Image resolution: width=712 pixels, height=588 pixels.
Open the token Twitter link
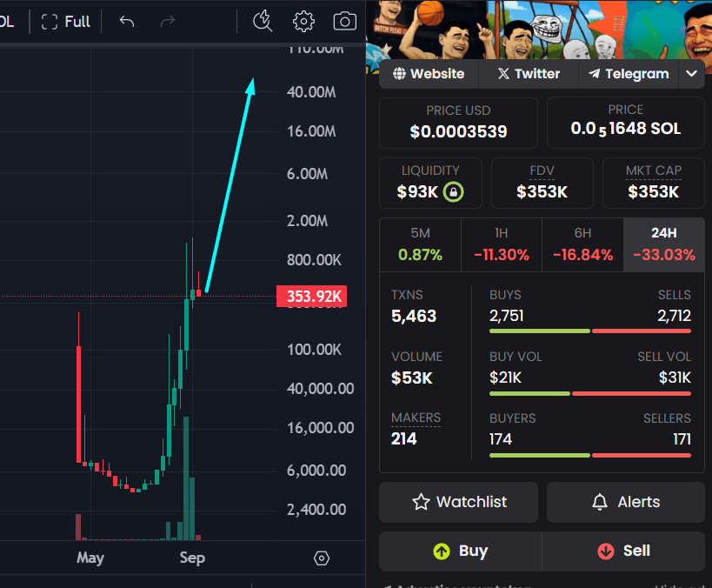[x=529, y=74]
